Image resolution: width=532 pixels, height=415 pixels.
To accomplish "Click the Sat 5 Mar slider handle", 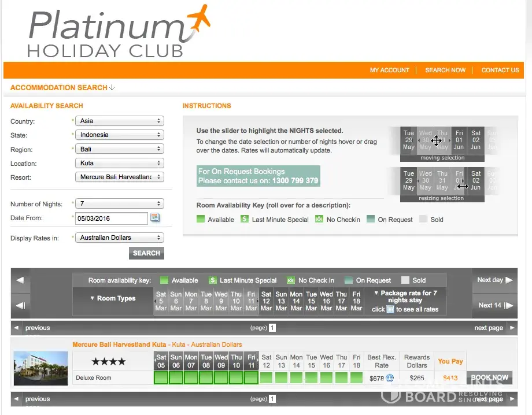I will coord(161,301).
